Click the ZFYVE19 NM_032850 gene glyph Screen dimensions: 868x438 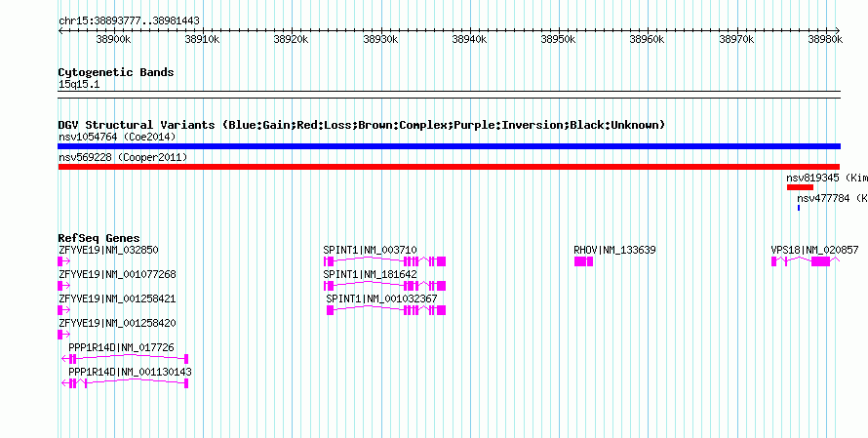tap(63, 261)
